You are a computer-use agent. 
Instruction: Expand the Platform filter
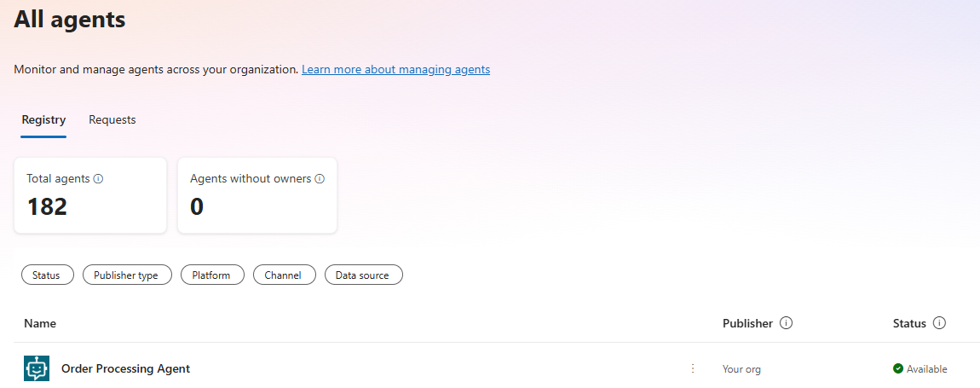pyautogui.click(x=212, y=275)
